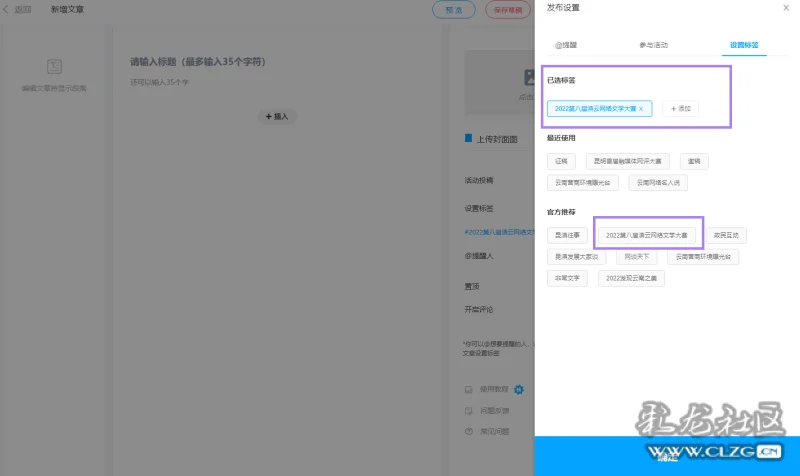This screenshot has width=800, height=476.
Task: Click the article title input field
Action: pos(198,62)
